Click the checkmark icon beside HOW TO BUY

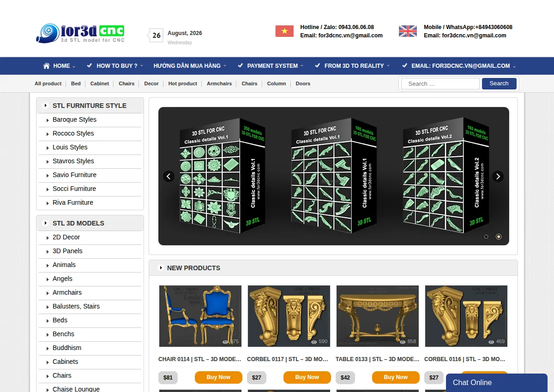click(90, 65)
